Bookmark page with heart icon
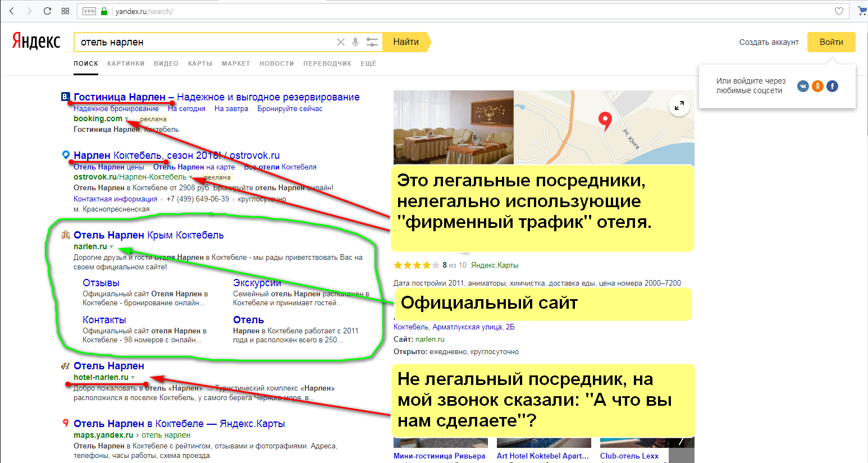The height and width of the screenshot is (463, 868). click(839, 11)
